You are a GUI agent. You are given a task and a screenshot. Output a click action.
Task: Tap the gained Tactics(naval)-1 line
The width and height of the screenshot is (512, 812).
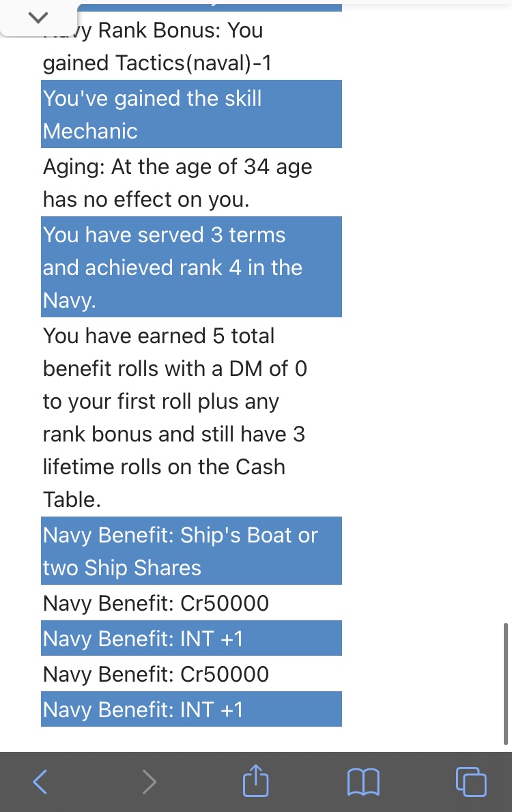coord(157,63)
